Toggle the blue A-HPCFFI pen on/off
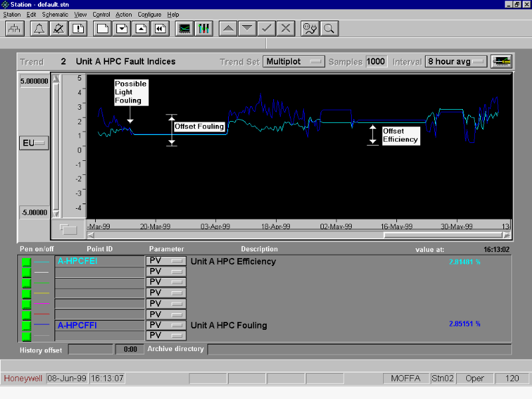The width and height of the screenshot is (532, 399). click(27, 325)
